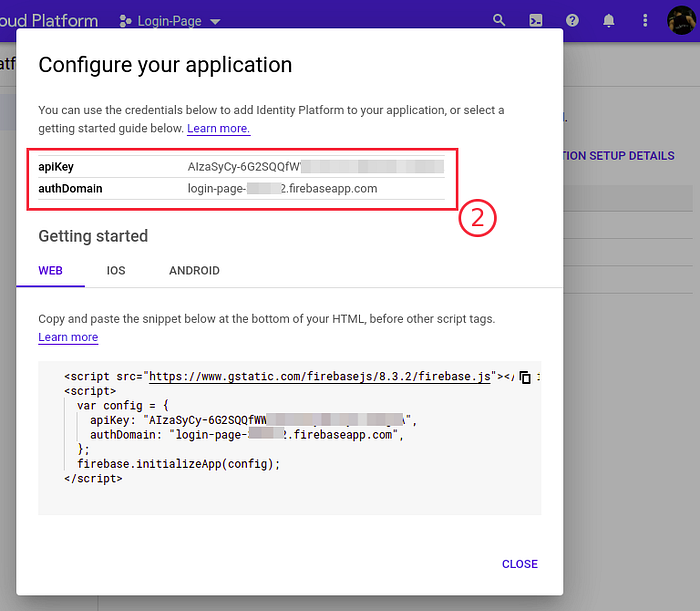Image resolution: width=700 pixels, height=611 pixels.
Task: Click the Cloud Platform title in the header
Action: click(x=49, y=21)
